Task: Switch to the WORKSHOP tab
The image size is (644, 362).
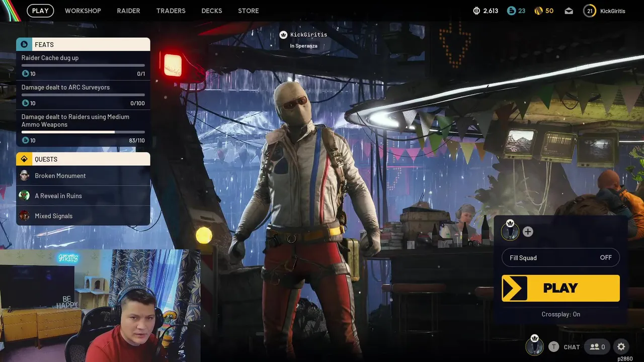Action: point(83,11)
